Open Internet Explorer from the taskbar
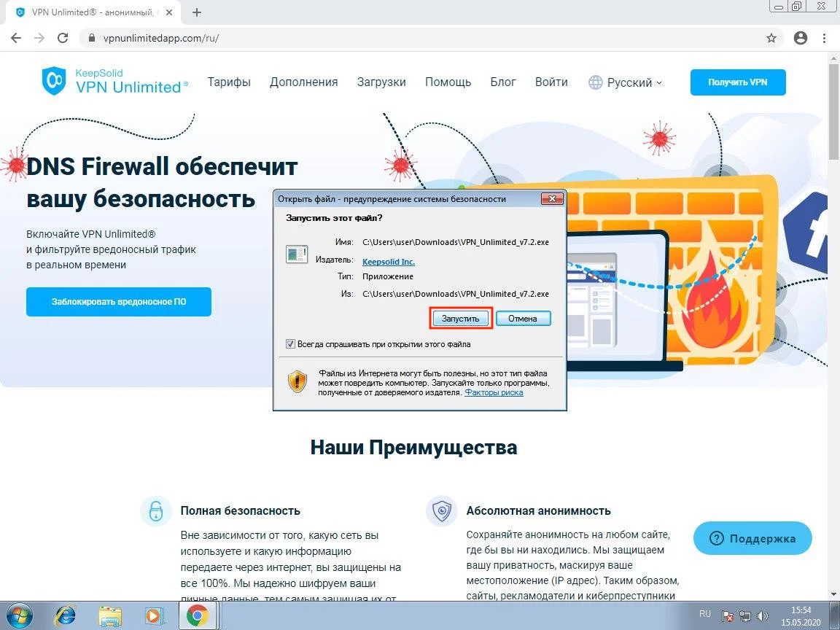This screenshot has height=630, width=840. (x=64, y=615)
